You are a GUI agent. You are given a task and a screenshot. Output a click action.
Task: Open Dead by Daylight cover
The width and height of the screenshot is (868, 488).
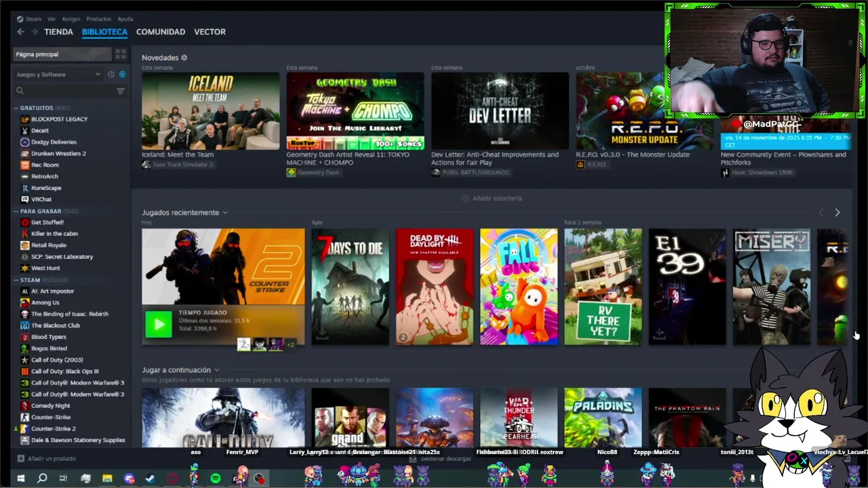[x=435, y=287]
